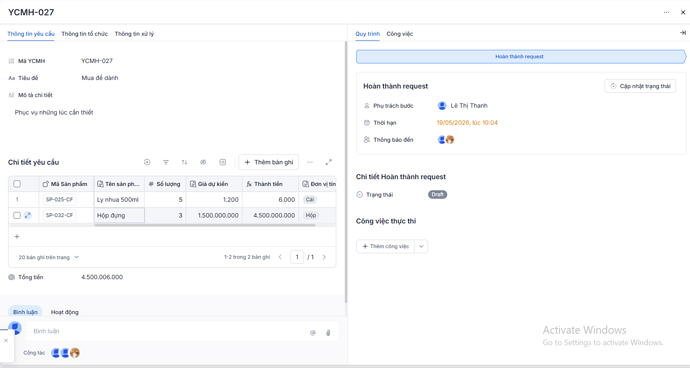Click the first circular icon in table toolbar
The image size is (690, 368).
pyautogui.click(x=147, y=162)
